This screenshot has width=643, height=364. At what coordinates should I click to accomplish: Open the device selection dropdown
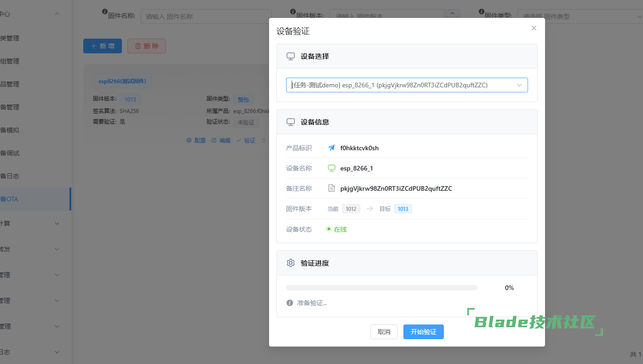coord(407,85)
